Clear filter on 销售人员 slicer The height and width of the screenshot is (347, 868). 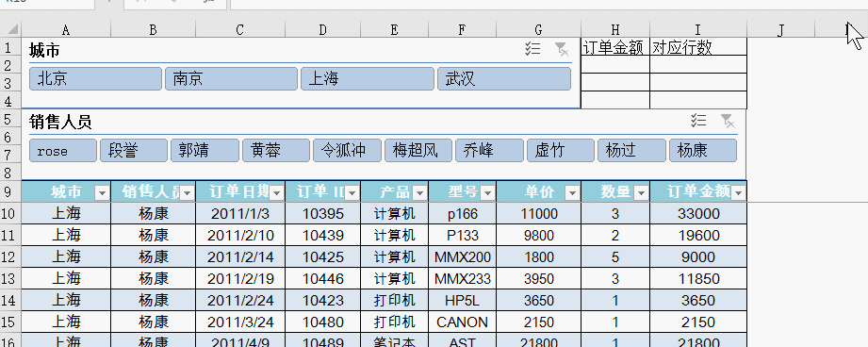click(728, 120)
